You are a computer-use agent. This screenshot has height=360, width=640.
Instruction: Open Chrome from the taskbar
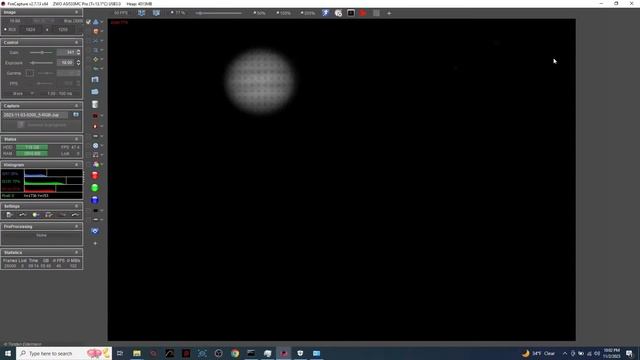(x=235, y=353)
